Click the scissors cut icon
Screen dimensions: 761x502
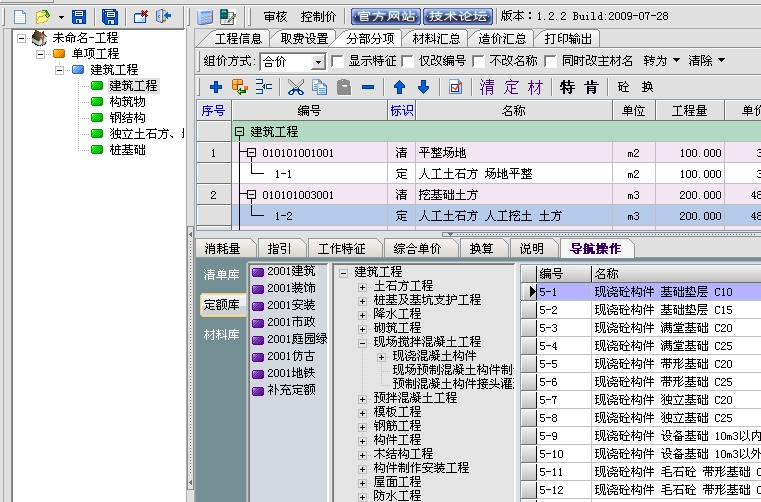[x=296, y=87]
